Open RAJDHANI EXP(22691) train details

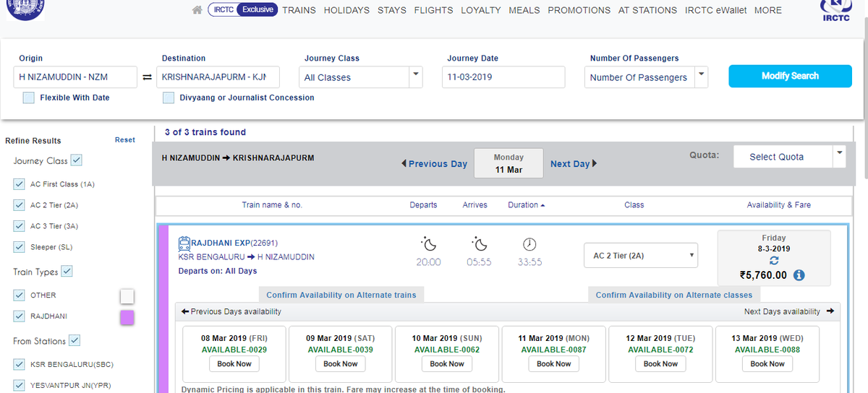[x=234, y=243]
